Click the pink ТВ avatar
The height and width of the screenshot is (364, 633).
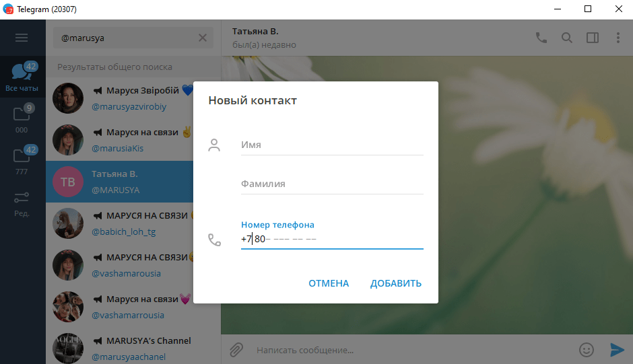68,182
